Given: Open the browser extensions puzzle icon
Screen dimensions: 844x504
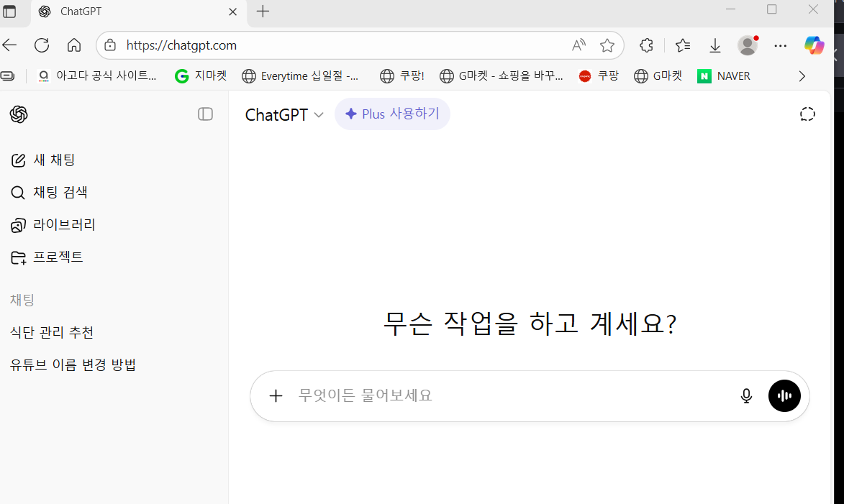Looking at the screenshot, I should (x=646, y=45).
